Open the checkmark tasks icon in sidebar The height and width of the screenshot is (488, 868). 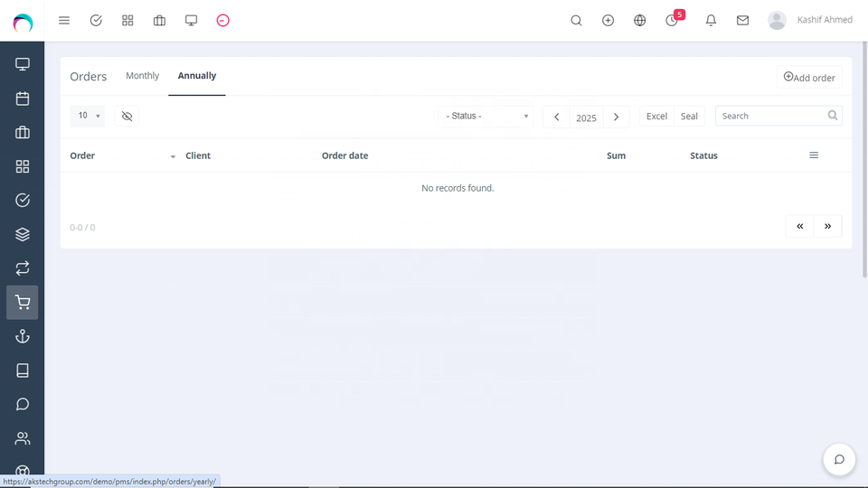[23, 201]
